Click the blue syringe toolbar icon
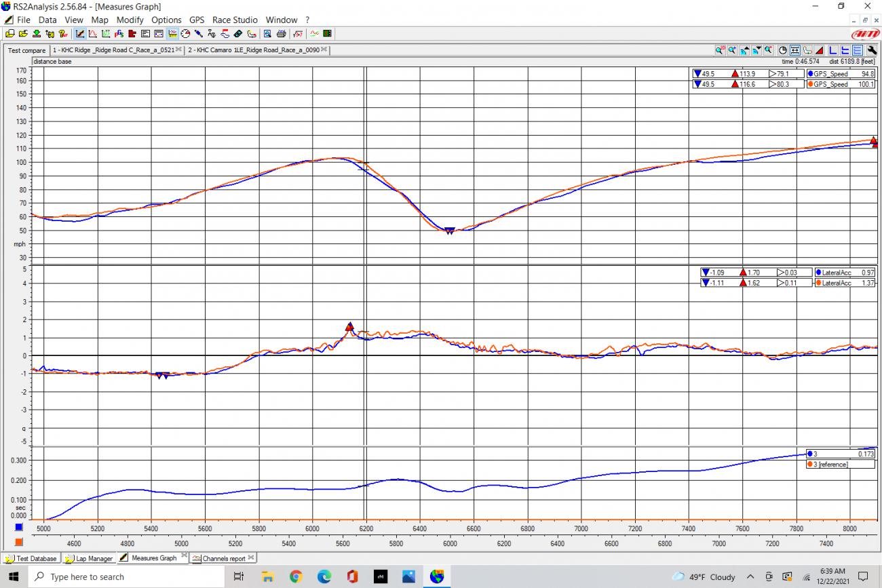 pyautogui.click(x=198, y=33)
